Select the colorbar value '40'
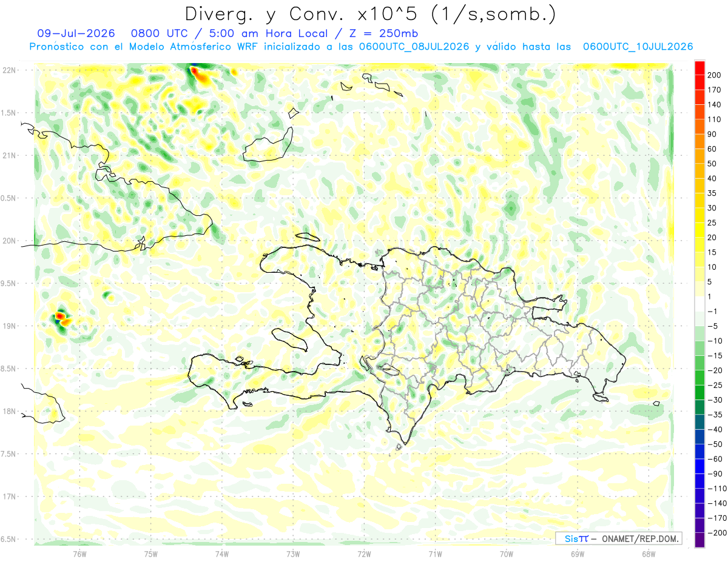 712,178
